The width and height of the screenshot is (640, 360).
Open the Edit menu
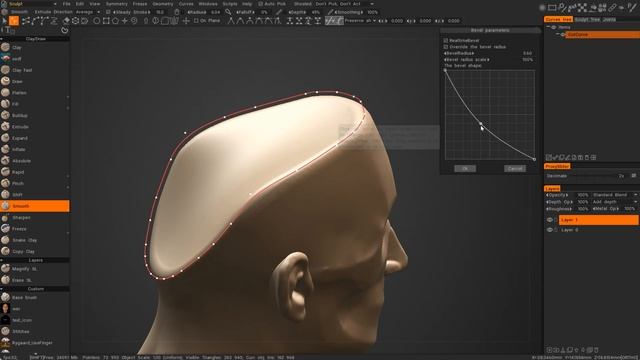coord(80,4)
